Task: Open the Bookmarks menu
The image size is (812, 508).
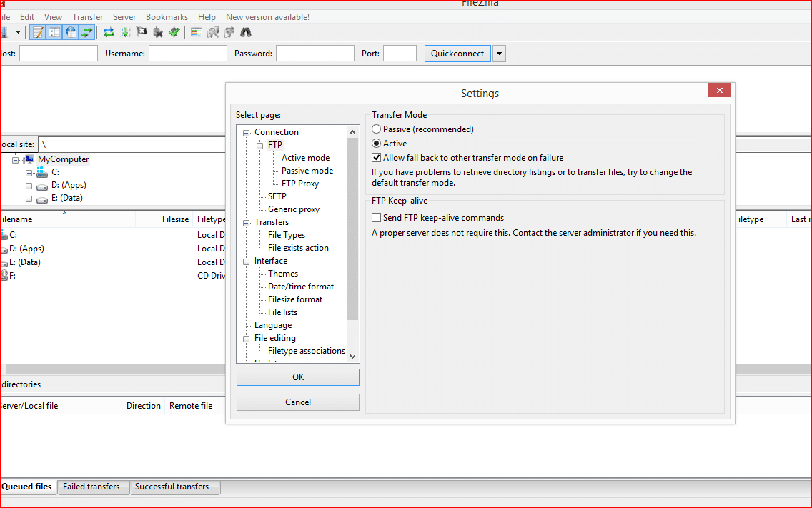Action: pyautogui.click(x=167, y=16)
